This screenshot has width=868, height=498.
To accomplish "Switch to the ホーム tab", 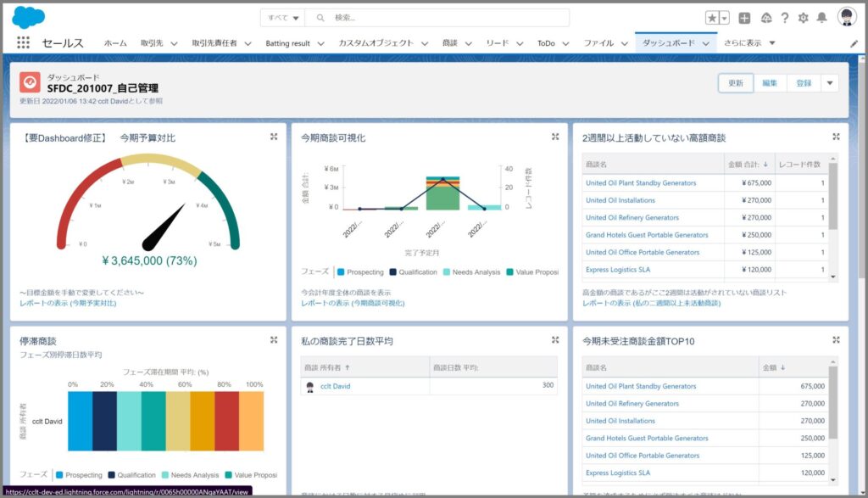I will click(115, 43).
